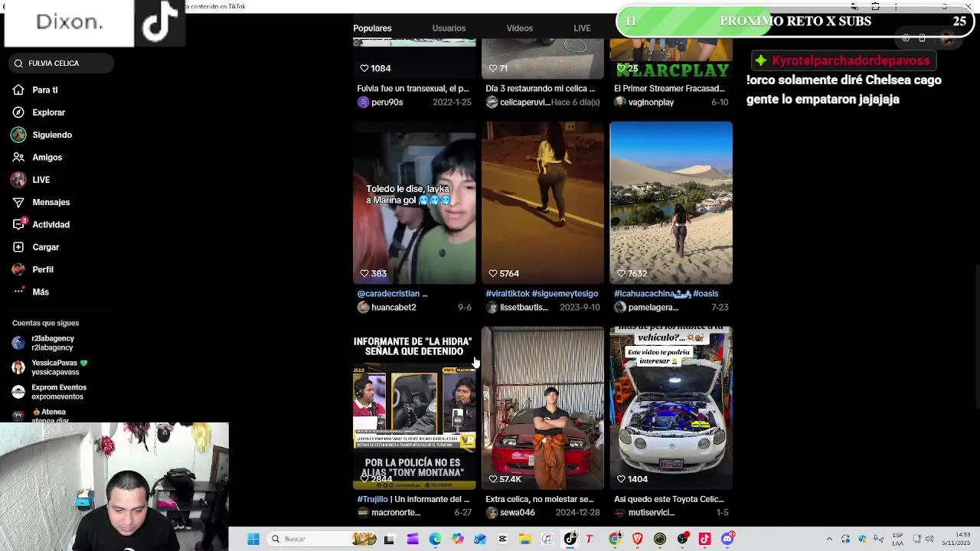Click chat user Kyrotelparchadordepavoss
980x551 pixels.
(x=850, y=60)
